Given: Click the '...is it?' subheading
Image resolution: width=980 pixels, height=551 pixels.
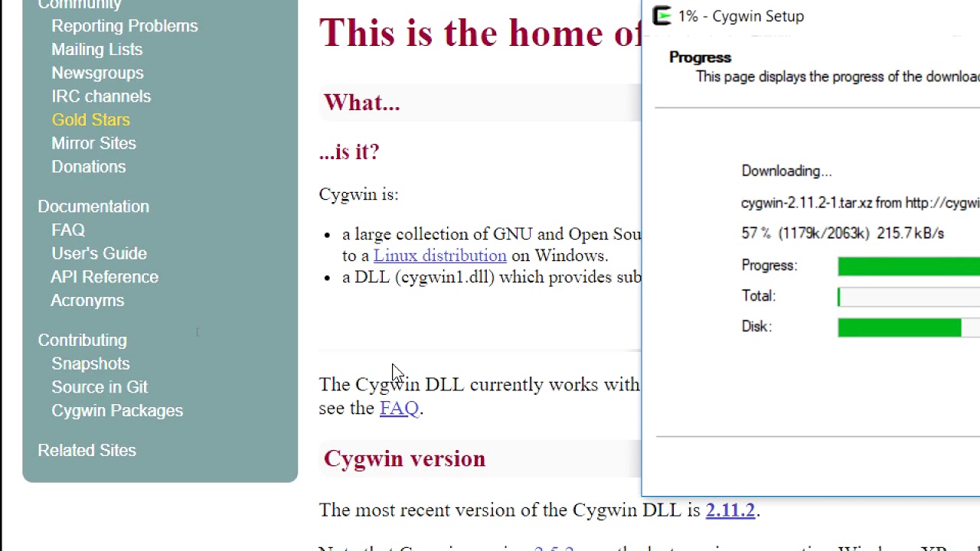Looking at the screenshot, I should (349, 152).
